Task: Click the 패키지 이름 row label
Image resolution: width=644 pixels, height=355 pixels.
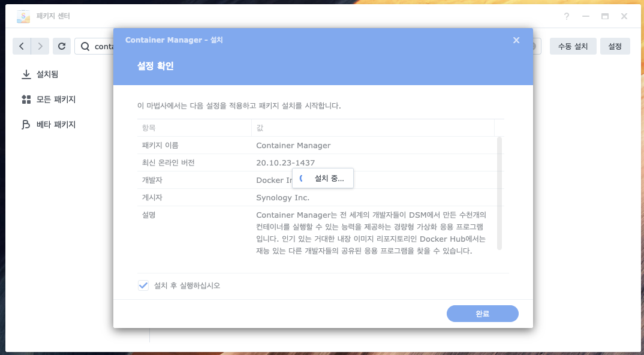Action: [x=160, y=146]
